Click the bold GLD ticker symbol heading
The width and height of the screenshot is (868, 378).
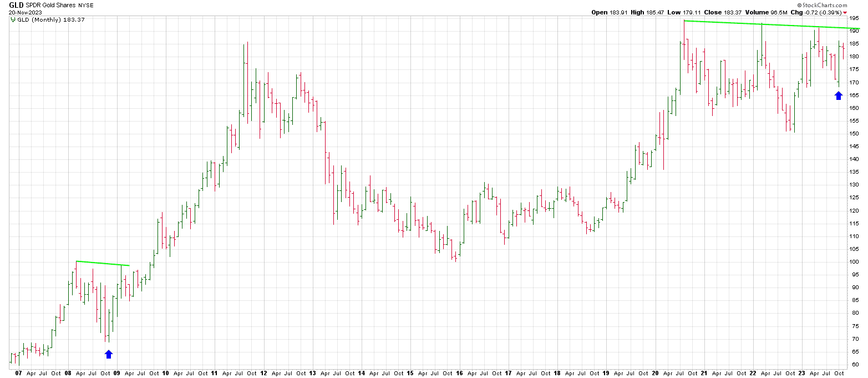[16, 4]
